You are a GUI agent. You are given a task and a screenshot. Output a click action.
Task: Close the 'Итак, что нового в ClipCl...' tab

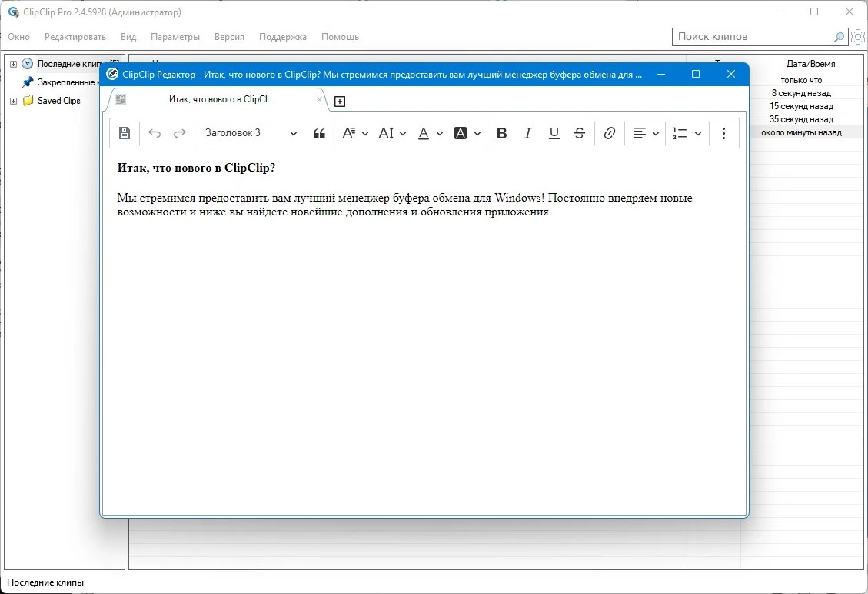[319, 100]
